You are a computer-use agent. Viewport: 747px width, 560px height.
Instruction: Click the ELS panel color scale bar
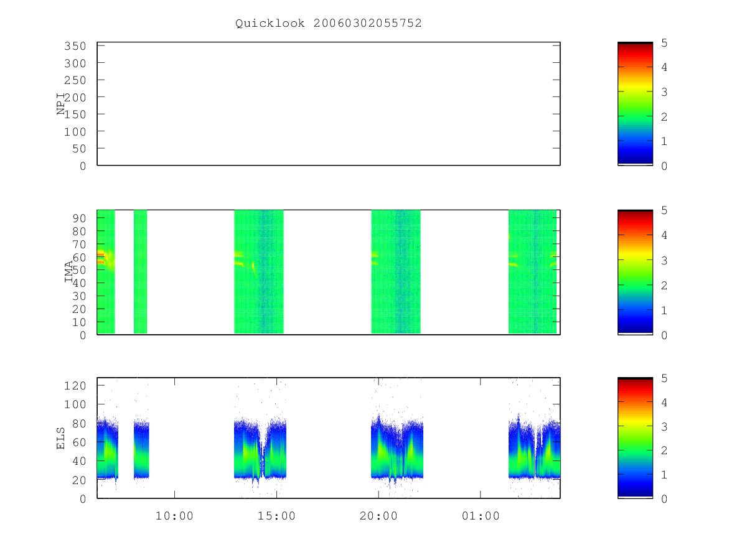click(x=635, y=438)
